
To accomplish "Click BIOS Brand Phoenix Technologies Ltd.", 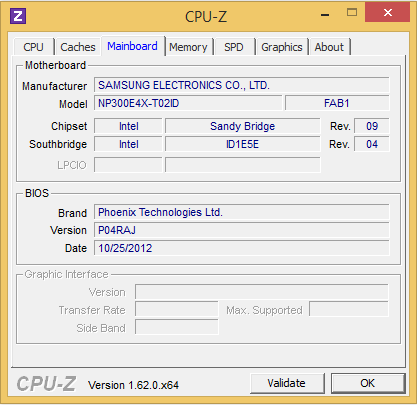I will (x=242, y=212).
